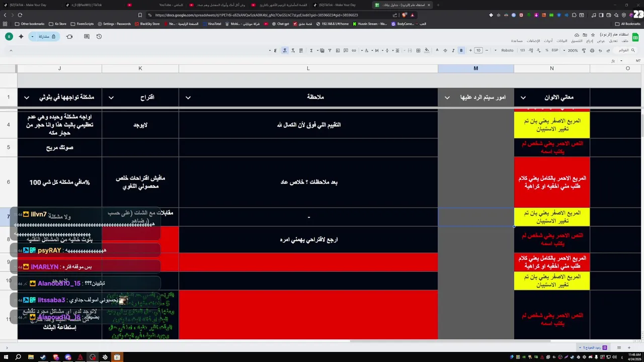Star the document with the star icon
The height and width of the screenshot is (362, 644).
[593, 35]
